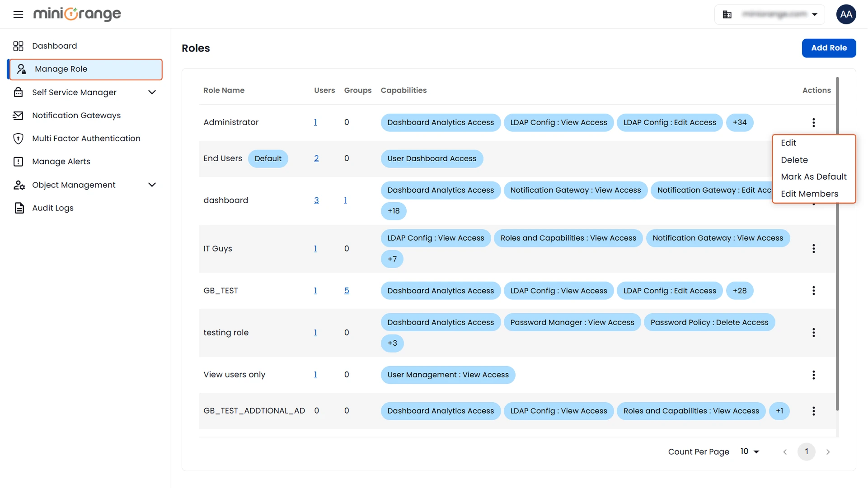868x488 pixels.
Task: Open the hamburger menu icon
Action: tap(18, 14)
